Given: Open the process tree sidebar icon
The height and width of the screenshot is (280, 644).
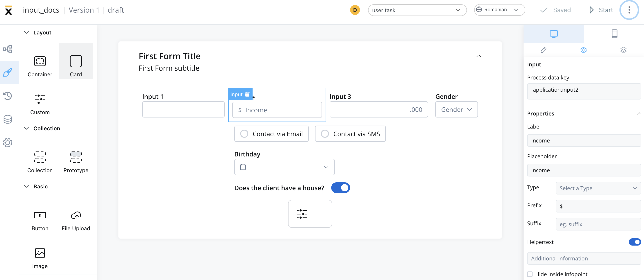Looking at the screenshot, I should coord(7,49).
